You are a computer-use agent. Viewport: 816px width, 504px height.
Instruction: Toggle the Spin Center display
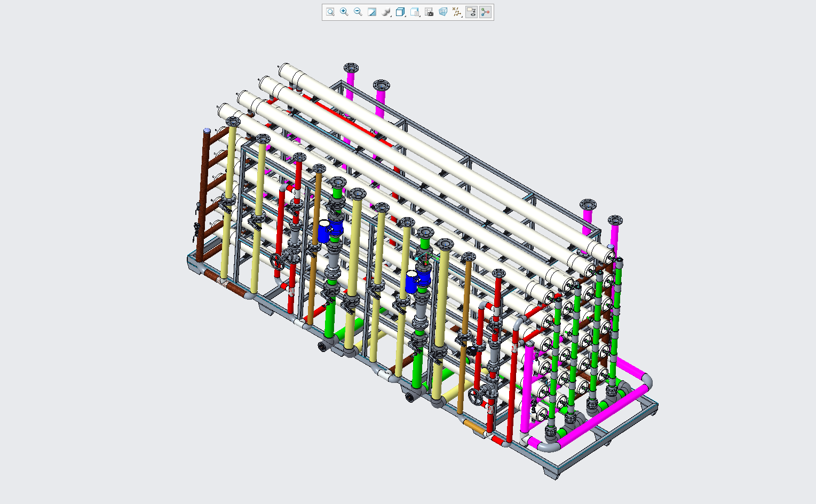click(x=485, y=12)
